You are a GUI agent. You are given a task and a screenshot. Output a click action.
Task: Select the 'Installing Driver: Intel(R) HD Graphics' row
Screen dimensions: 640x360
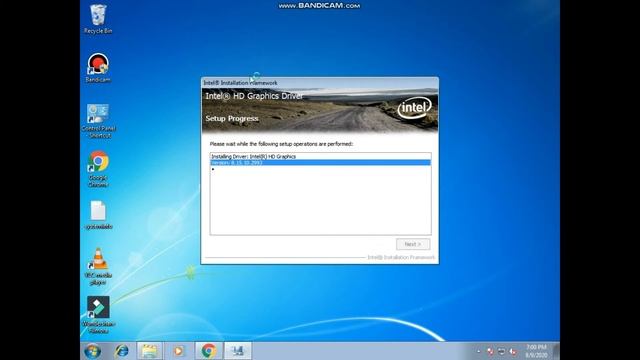[320, 156]
